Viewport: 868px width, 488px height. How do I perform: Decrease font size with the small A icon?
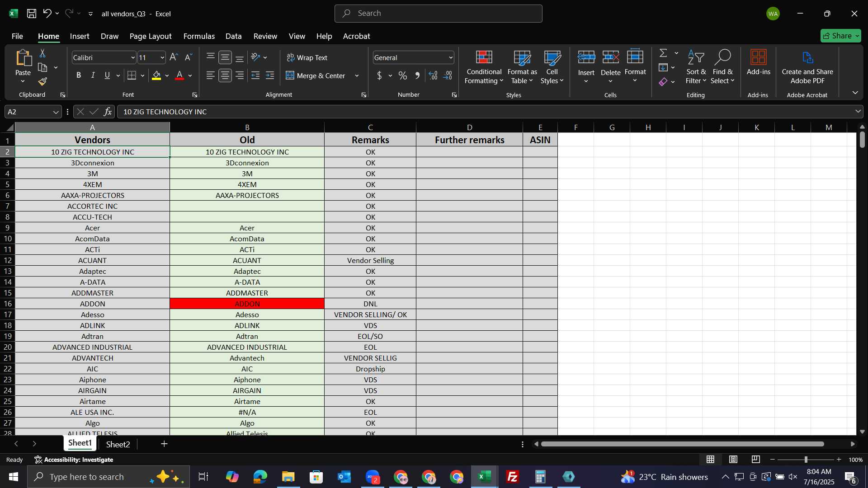click(x=189, y=57)
